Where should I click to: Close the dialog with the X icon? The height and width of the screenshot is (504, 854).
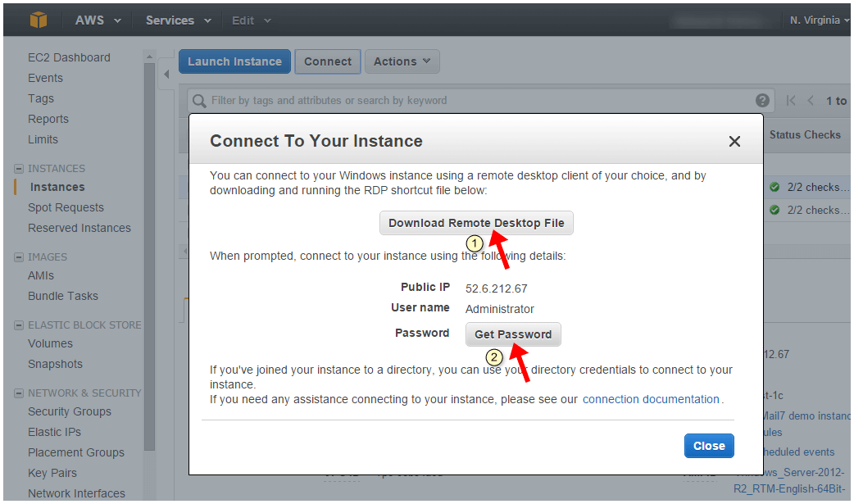point(734,142)
